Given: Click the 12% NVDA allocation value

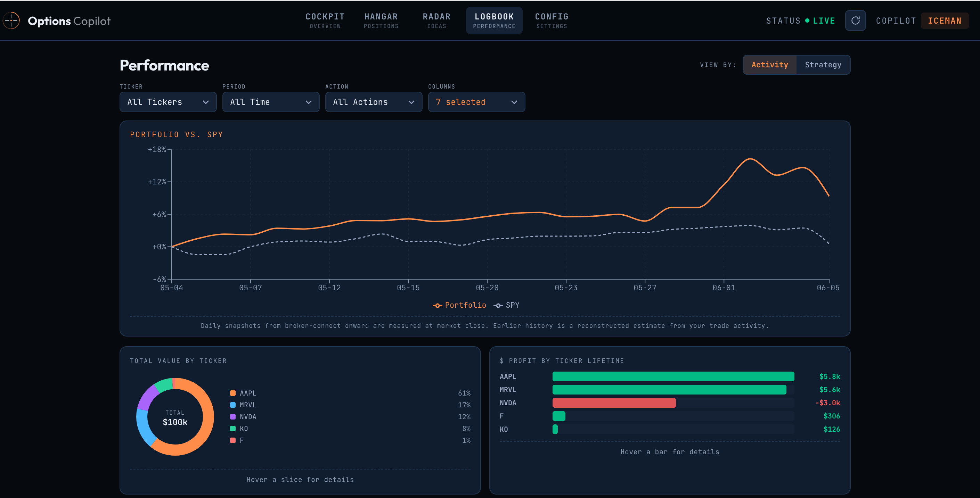Looking at the screenshot, I should pos(464,417).
